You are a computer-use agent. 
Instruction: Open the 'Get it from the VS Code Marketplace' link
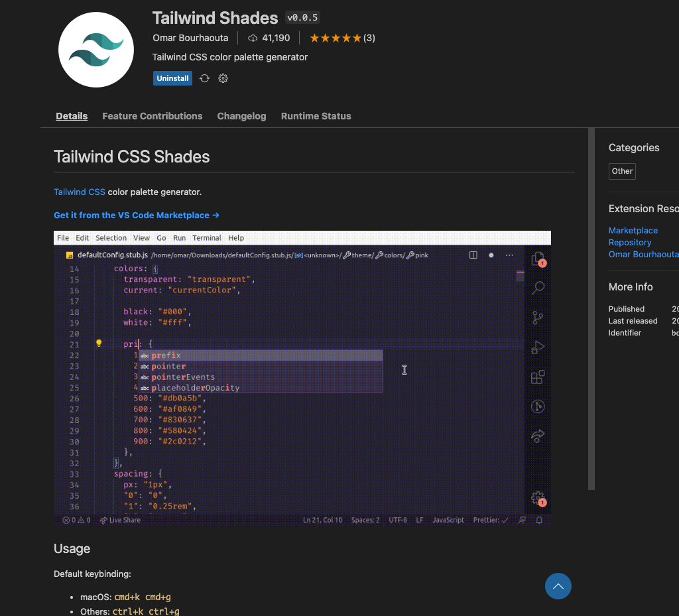click(137, 215)
